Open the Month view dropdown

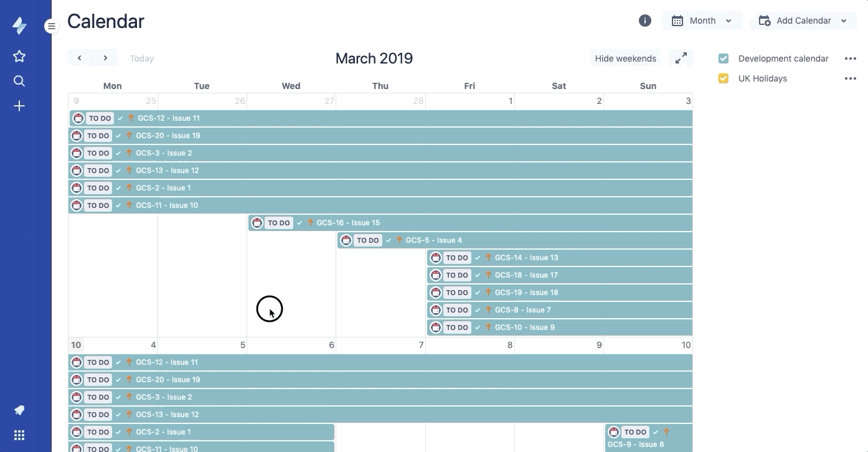pos(702,21)
